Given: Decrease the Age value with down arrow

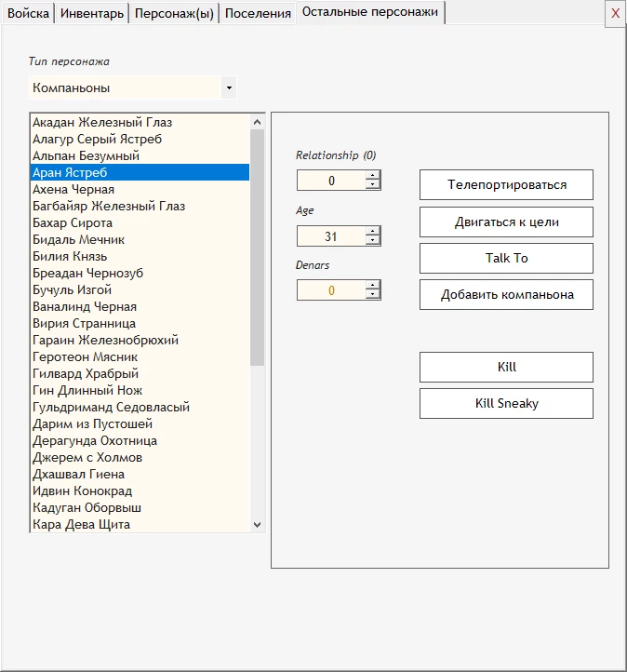Looking at the screenshot, I should (373, 240).
